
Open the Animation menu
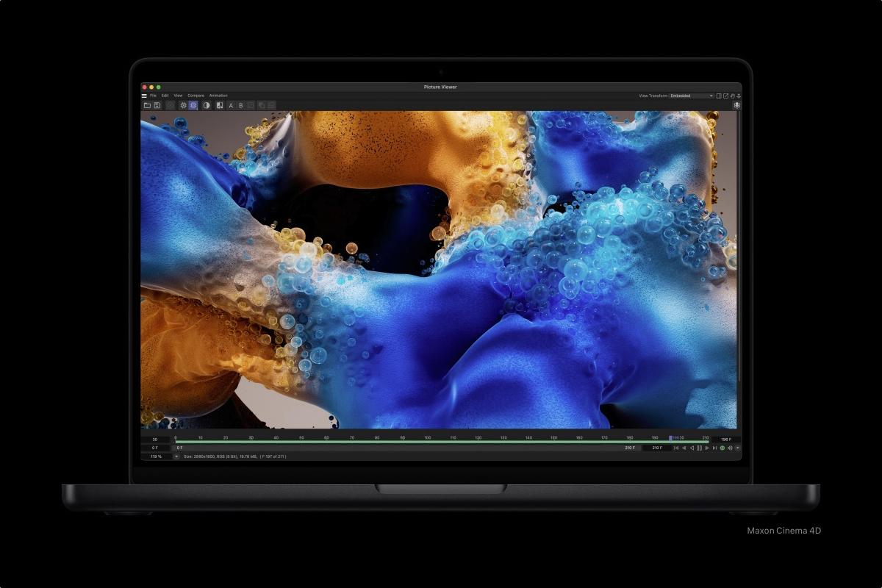(218, 96)
